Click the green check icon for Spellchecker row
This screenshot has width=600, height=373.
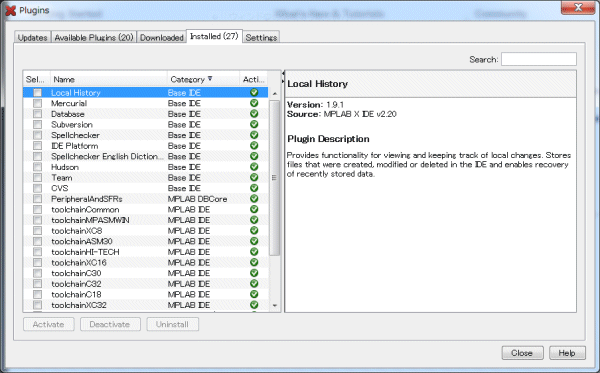coord(254,135)
